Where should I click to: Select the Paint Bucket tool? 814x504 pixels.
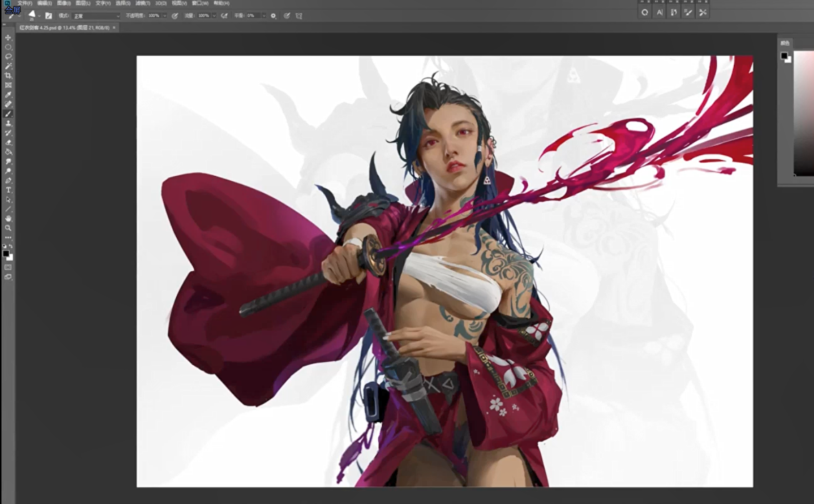pos(8,152)
